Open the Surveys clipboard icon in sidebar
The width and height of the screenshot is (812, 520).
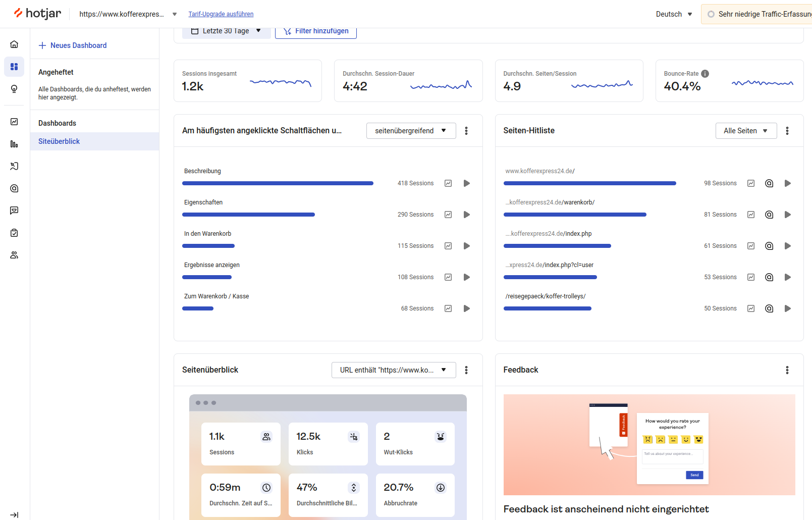tap(14, 233)
